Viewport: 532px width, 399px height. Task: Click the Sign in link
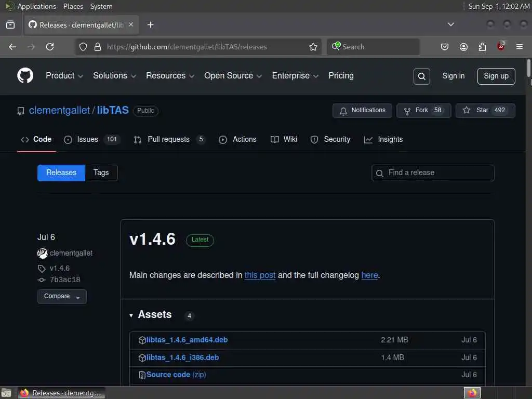point(453,76)
